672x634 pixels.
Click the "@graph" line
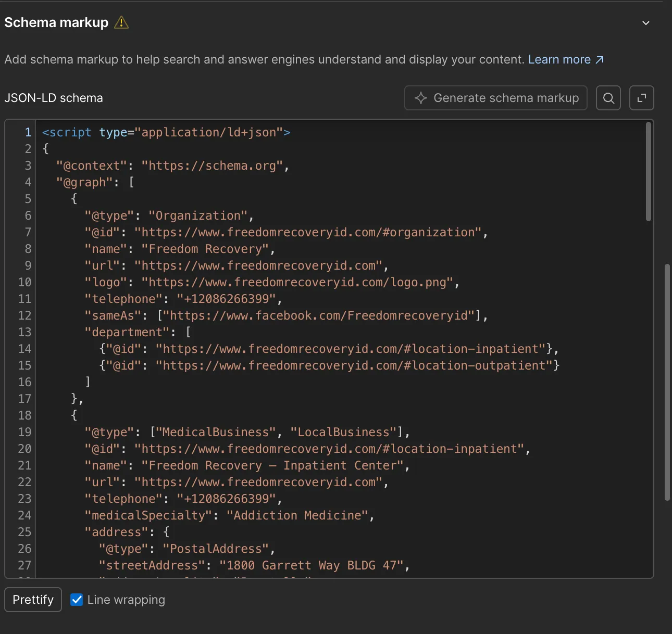(95, 182)
